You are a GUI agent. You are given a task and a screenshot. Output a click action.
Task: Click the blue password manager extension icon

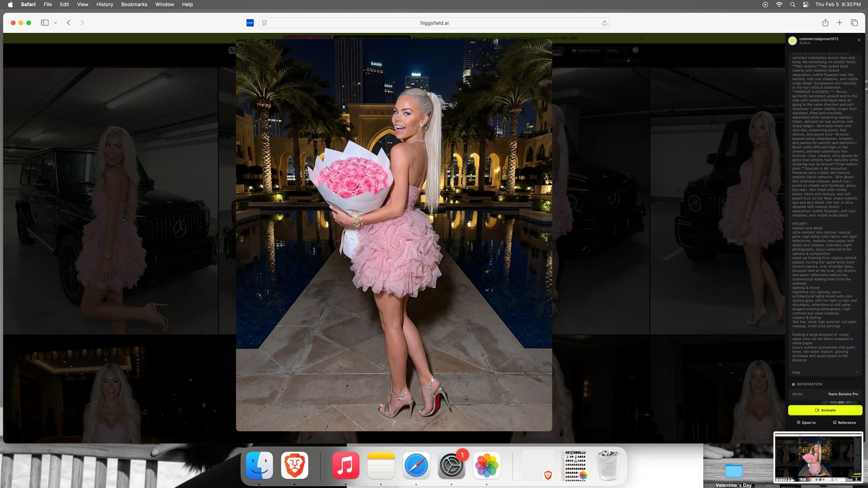[250, 23]
